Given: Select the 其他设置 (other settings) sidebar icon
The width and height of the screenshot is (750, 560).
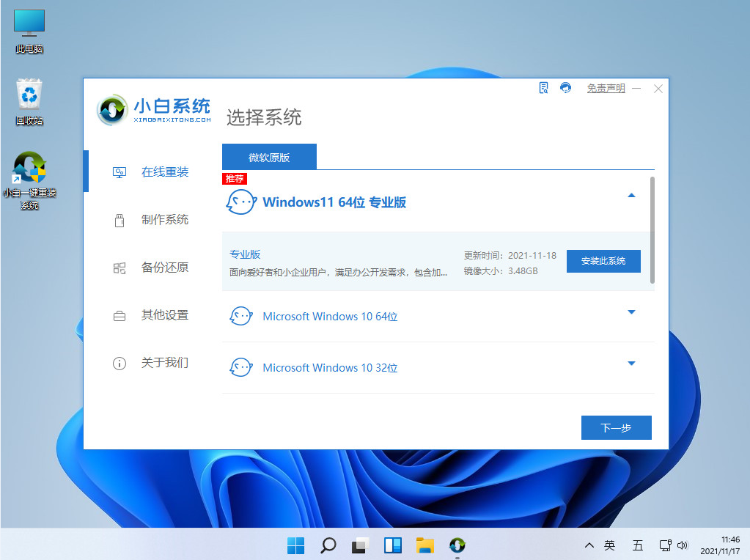Looking at the screenshot, I should (x=119, y=314).
